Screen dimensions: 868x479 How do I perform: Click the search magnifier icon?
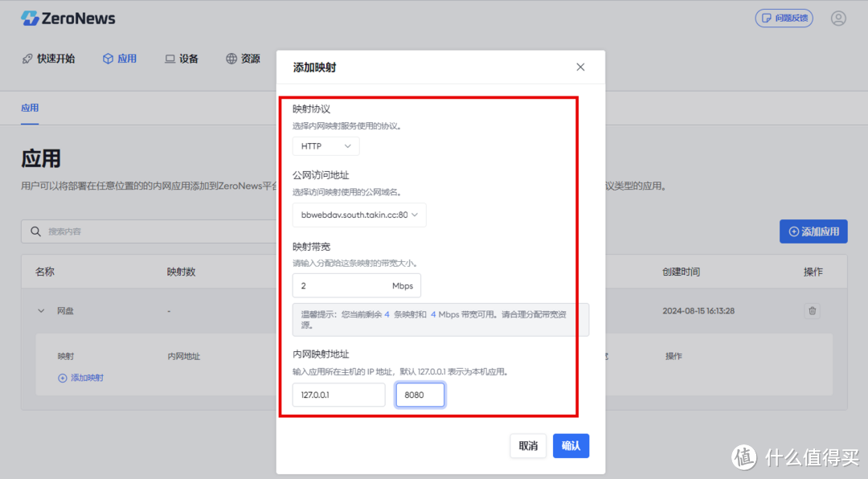point(35,231)
